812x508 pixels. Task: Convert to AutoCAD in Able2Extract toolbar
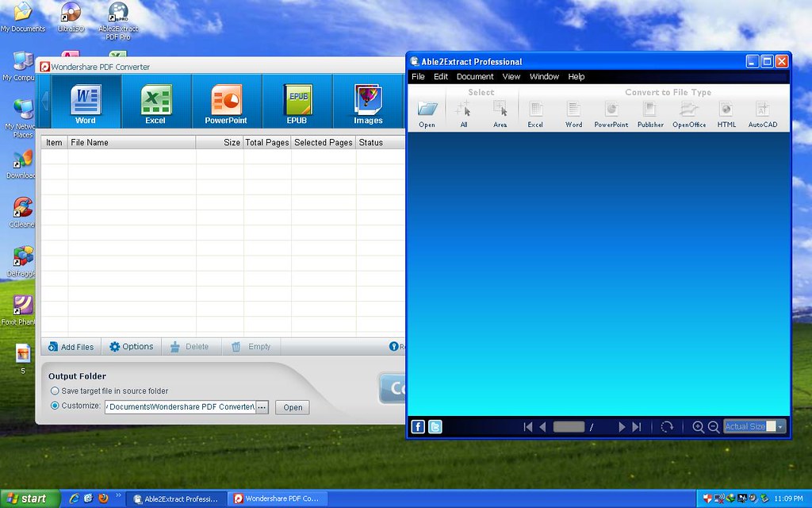[x=763, y=114]
